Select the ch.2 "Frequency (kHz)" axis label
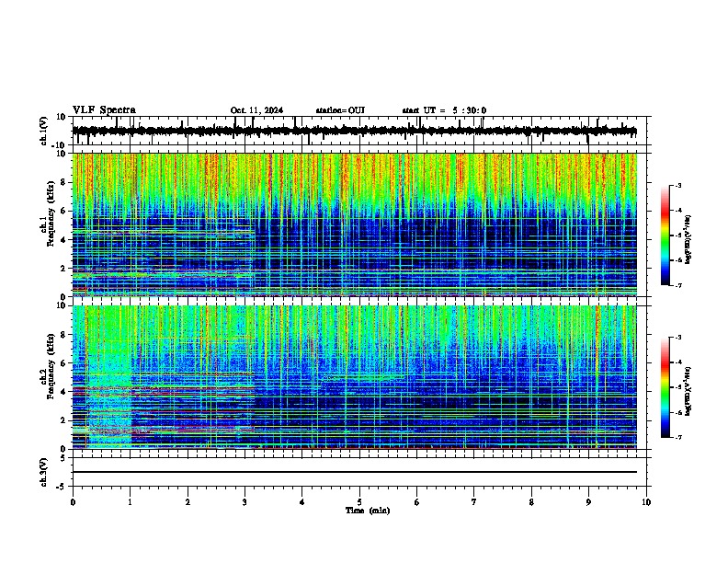This screenshot has height=563, width=728. coord(51,366)
